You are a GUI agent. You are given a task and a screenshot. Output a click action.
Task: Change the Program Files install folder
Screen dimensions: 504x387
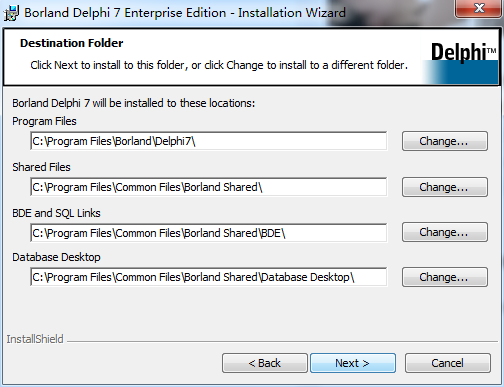pyautogui.click(x=445, y=141)
